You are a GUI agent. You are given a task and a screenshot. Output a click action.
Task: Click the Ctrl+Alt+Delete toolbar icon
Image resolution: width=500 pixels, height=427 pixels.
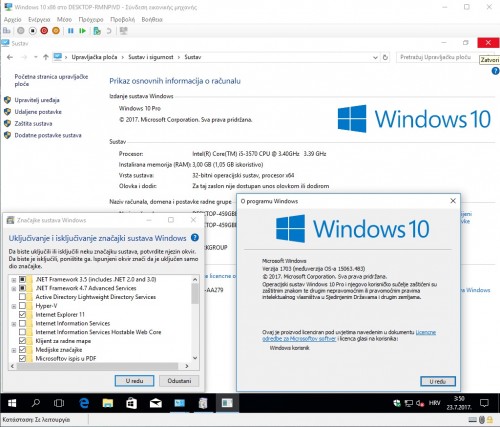click(7, 31)
